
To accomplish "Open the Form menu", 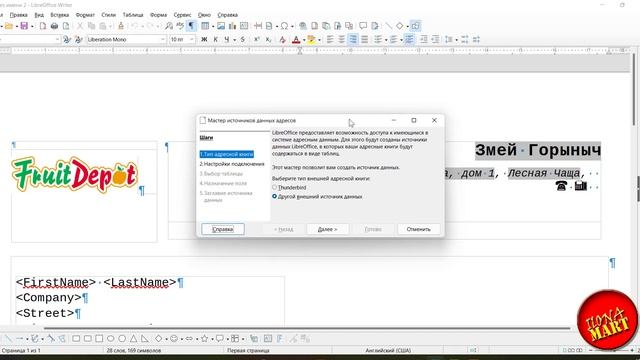I will tap(158, 15).
